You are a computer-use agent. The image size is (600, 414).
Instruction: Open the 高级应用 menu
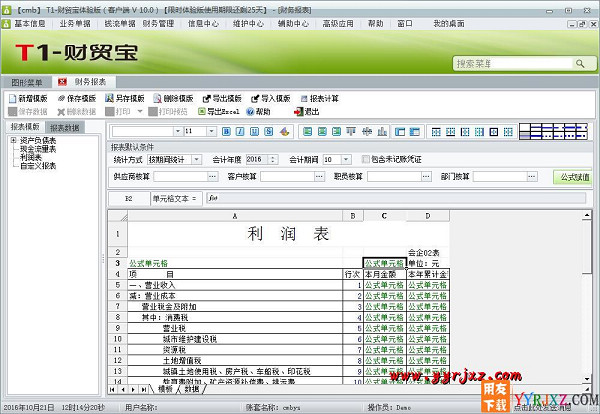338,24
